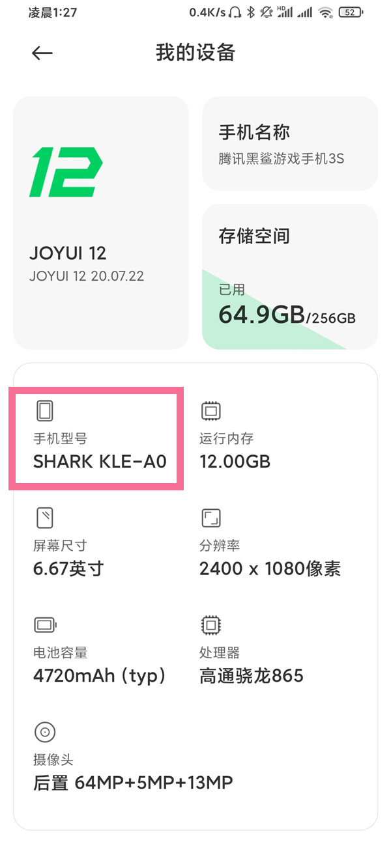Tap the phone model icon
This screenshot has height=868, width=391.
44,411
